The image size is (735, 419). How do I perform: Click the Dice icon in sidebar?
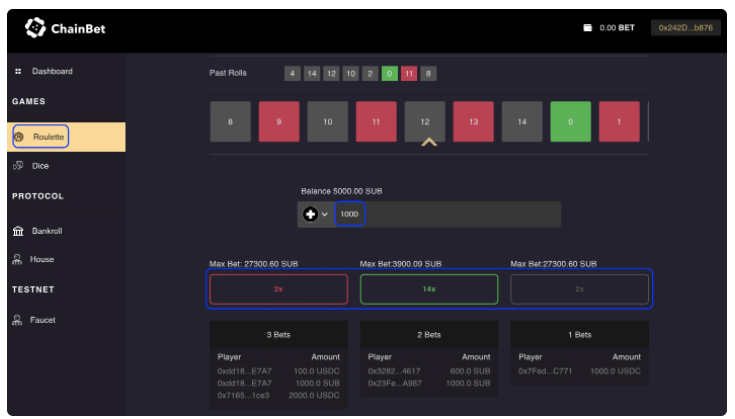[18, 166]
